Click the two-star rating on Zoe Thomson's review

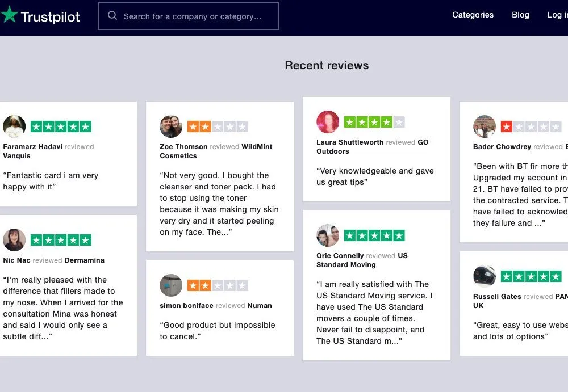[218, 126]
